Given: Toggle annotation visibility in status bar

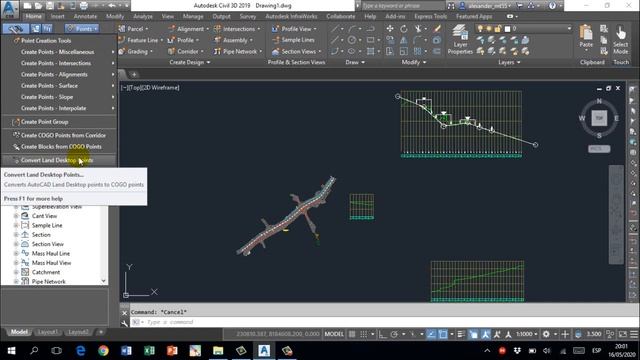Looking at the screenshot, I should pos(485,334).
